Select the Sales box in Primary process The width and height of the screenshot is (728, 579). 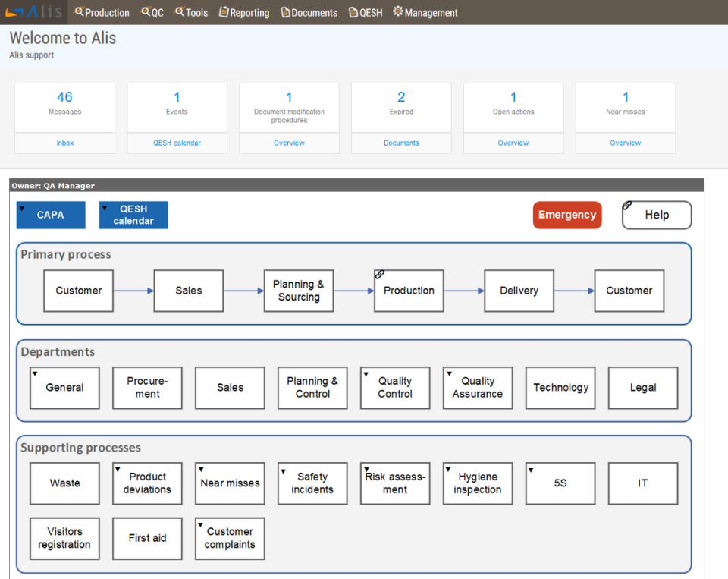point(188,291)
